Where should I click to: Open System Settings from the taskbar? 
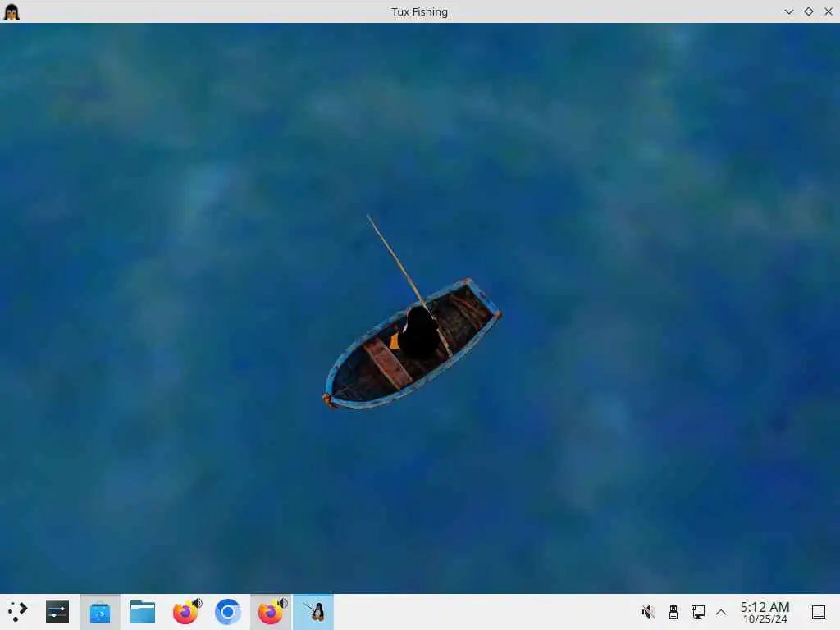[x=57, y=612]
